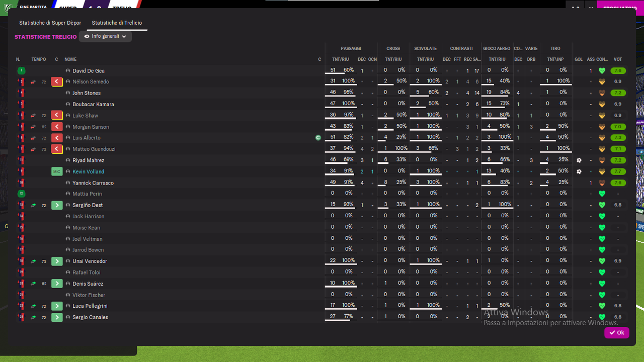Click David De Gea's condition heart icon

(x=602, y=71)
